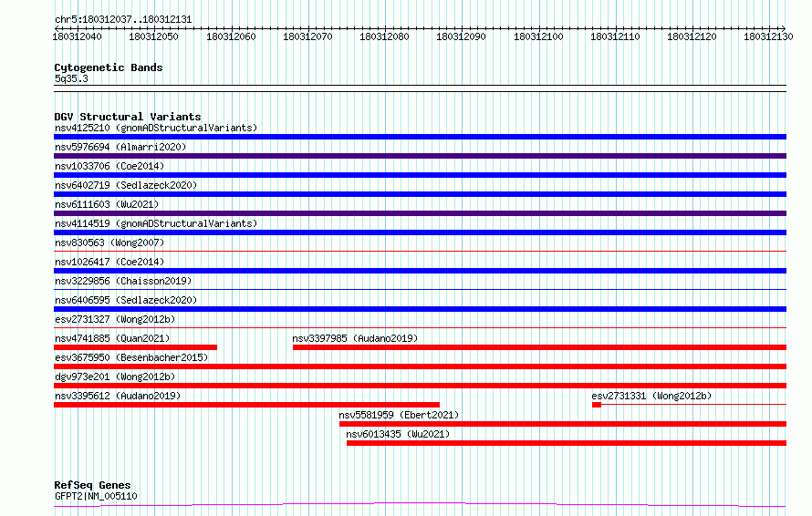Click the nsv4741885 (Quan2021) label
The height and width of the screenshot is (516, 812).
tap(112, 338)
